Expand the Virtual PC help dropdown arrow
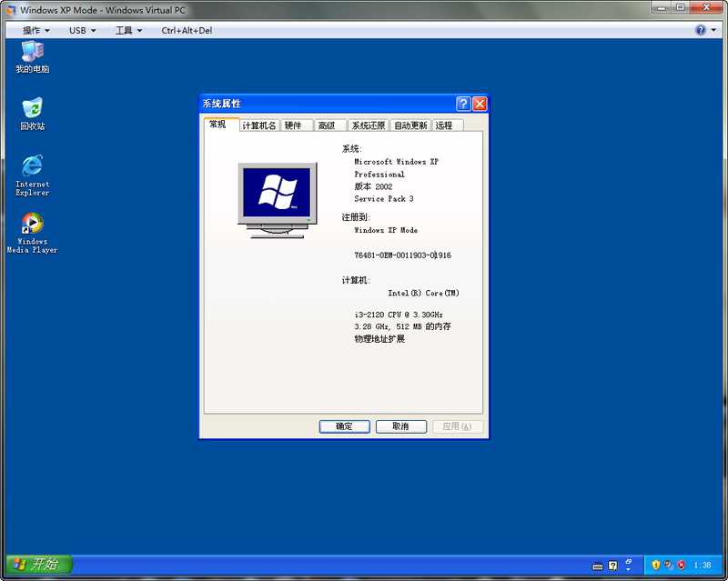The width and height of the screenshot is (728, 581). point(713,31)
